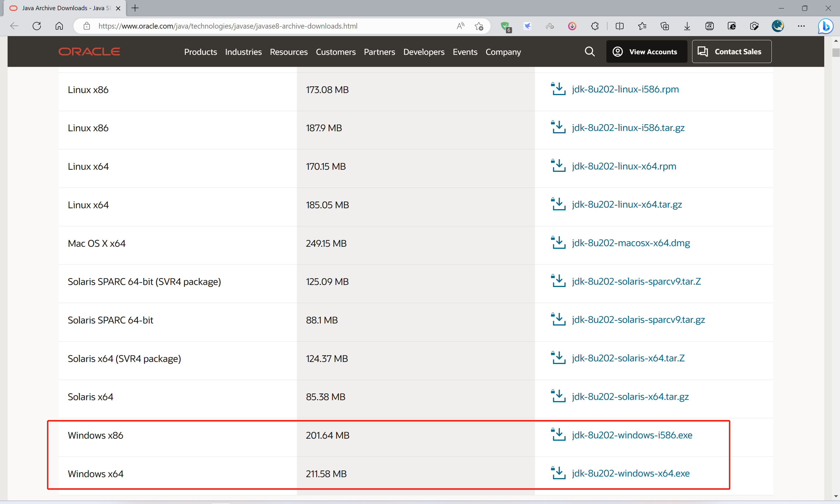Image resolution: width=840 pixels, height=504 pixels.
Task: Go to Oracle logo home link
Action: coord(89,52)
